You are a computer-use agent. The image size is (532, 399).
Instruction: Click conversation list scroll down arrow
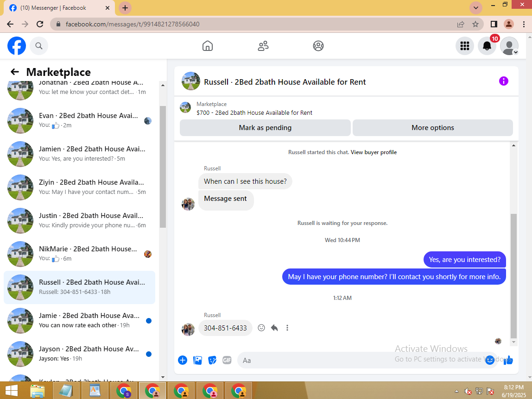(x=163, y=377)
